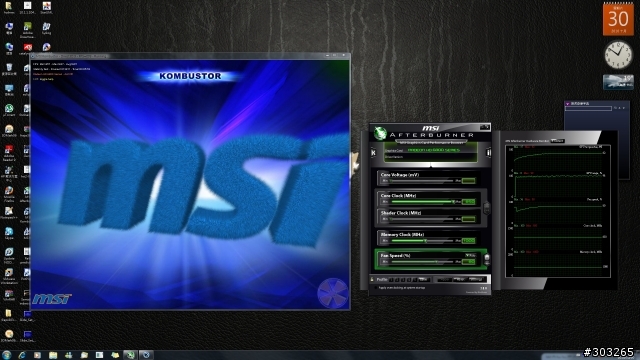Screen dimensions: 640x360
Task: Click the text field in the small gadget window
Action: (x=588, y=108)
